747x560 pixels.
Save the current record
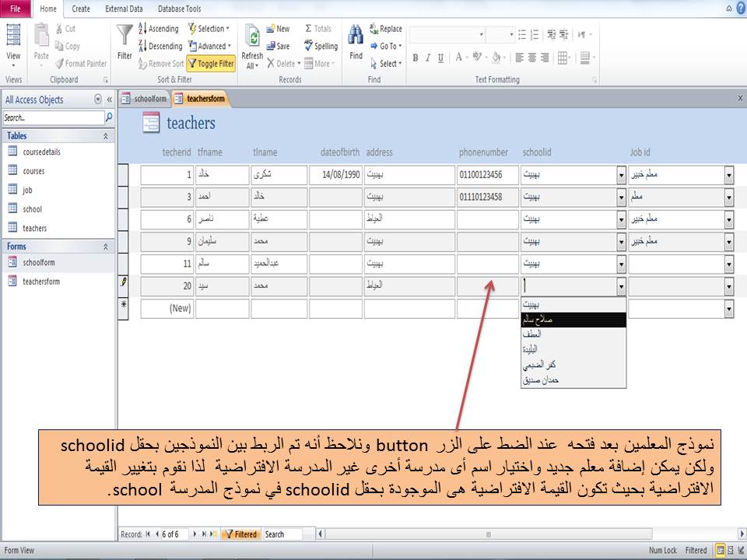(x=279, y=46)
